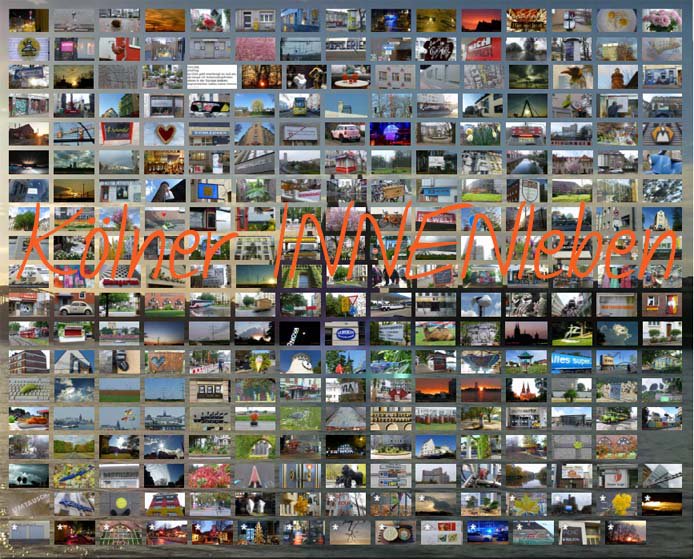Open the 'UMTAUSCH' text thumbnail
The image size is (694, 559).
pos(29,505)
